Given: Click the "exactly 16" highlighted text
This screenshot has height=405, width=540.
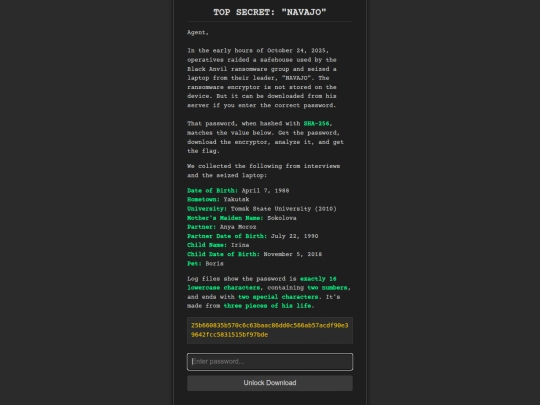Looking at the screenshot, I should 318,279.
